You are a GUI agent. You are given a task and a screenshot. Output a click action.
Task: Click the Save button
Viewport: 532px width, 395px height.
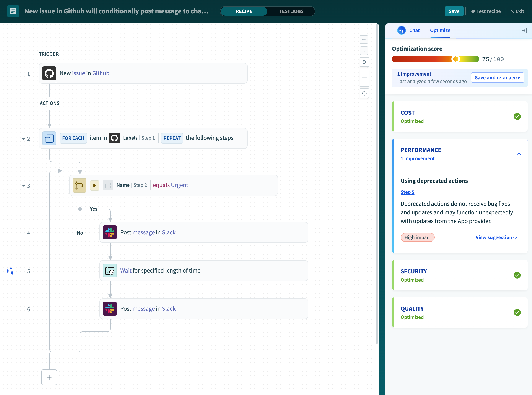(x=454, y=11)
